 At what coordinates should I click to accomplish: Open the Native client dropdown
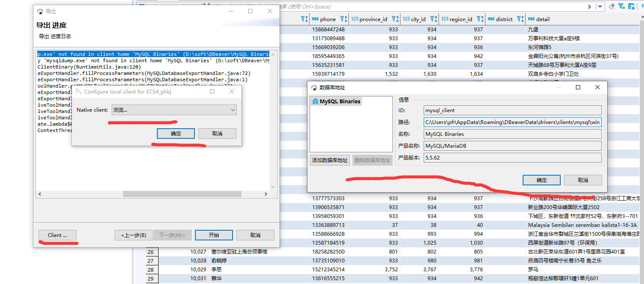coord(174,110)
